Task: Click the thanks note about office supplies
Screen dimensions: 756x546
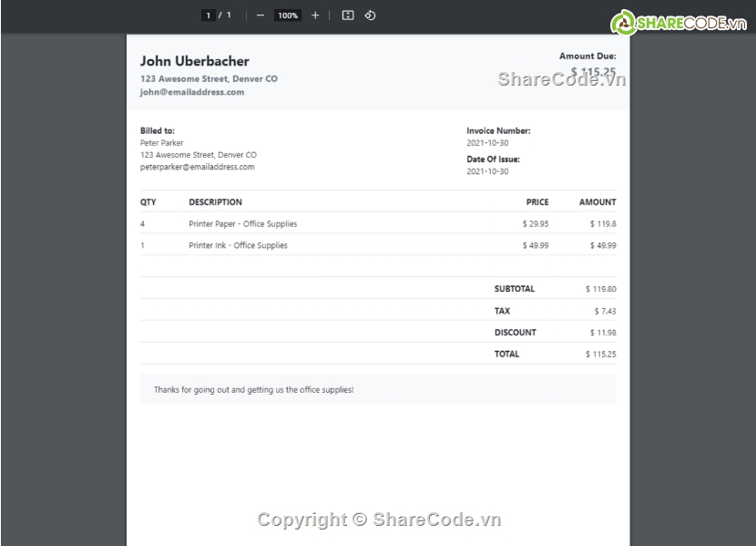Action: (x=253, y=390)
